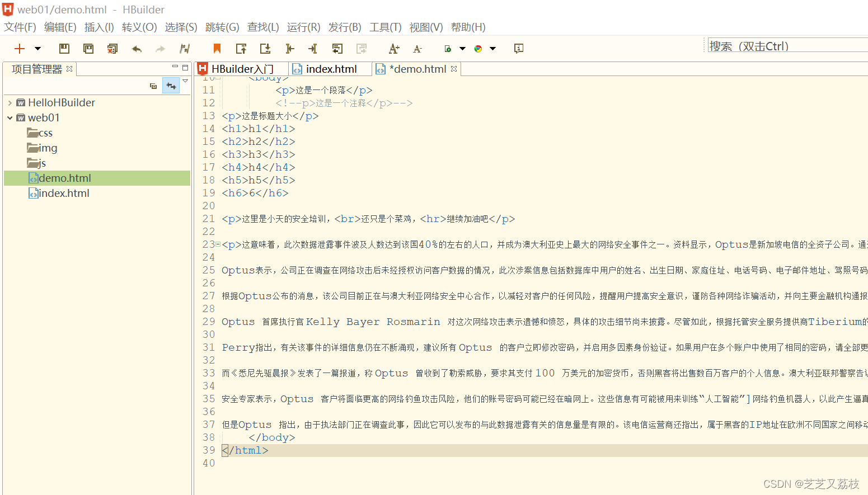Open the 选择(S) menu
The image size is (868, 495).
[x=181, y=27]
